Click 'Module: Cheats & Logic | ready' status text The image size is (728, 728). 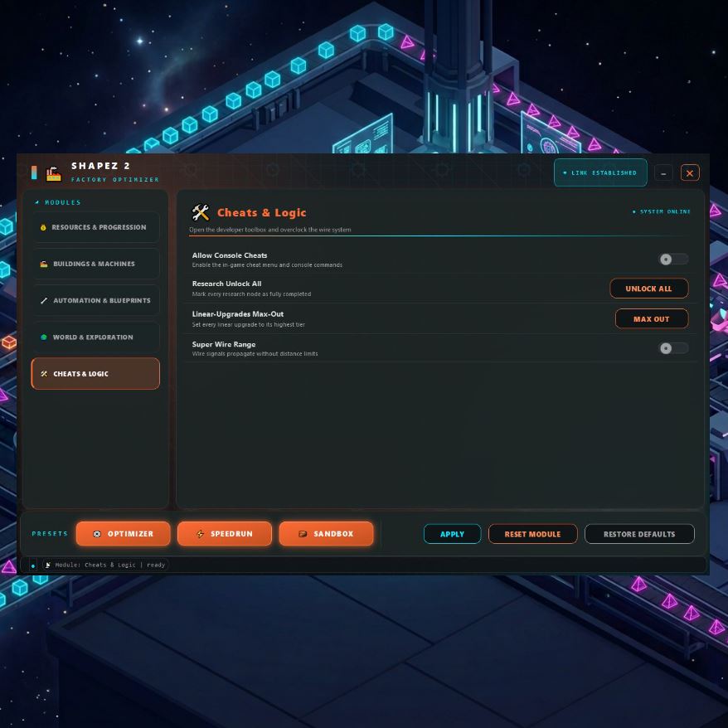110,565
